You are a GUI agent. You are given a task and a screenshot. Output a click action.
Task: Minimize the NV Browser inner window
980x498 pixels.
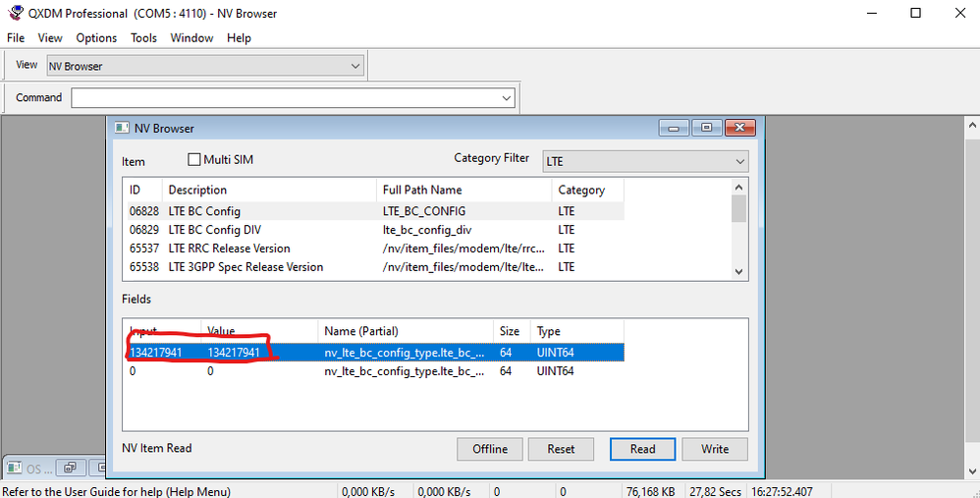pyautogui.click(x=674, y=128)
